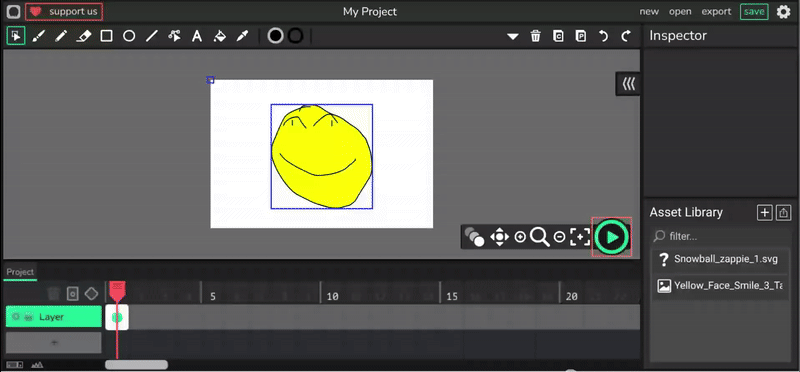Image resolution: width=800 pixels, height=372 pixels.
Task: Collapse the Inspector panel with chevrons
Action: pyautogui.click(x=629, y=84)
